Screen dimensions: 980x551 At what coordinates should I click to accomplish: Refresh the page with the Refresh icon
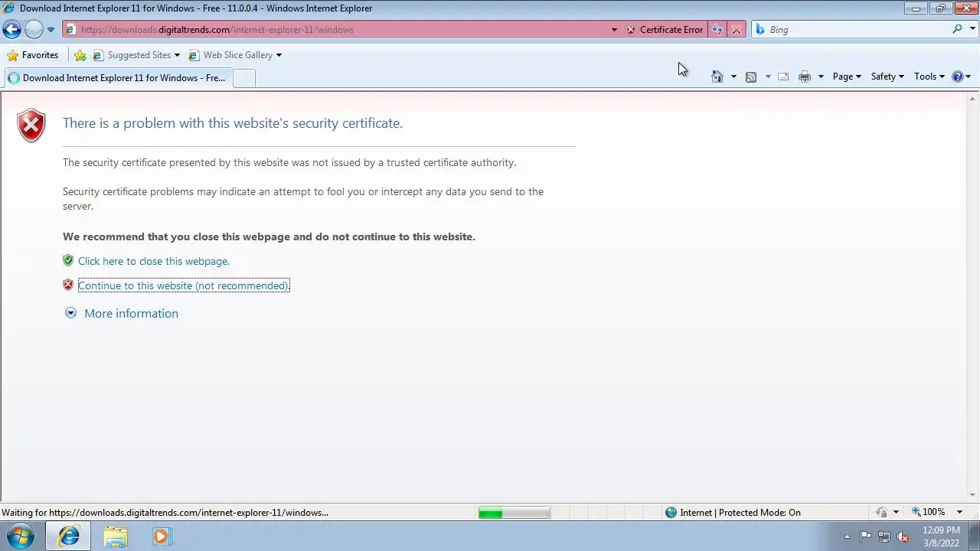pyautogui.click(x=717, y=30)
